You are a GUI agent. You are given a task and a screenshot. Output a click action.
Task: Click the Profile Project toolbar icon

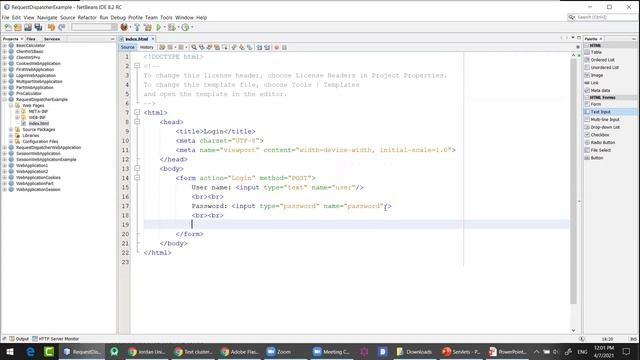tap(185, 27)
